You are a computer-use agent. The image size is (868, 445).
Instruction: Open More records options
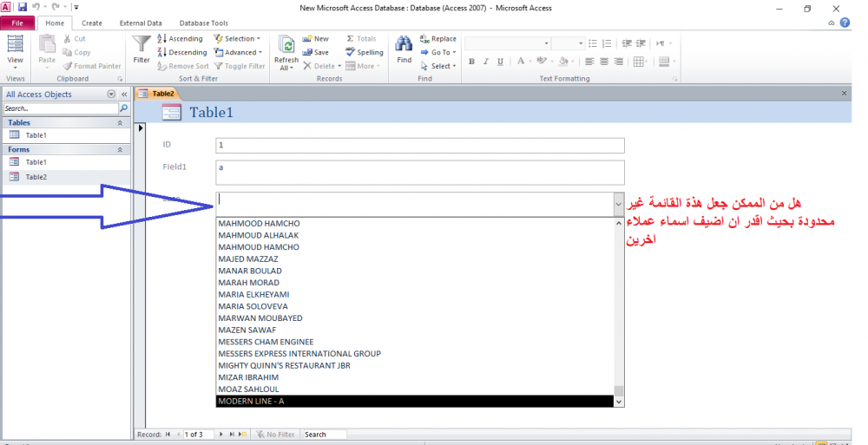(x=363, y=66)
